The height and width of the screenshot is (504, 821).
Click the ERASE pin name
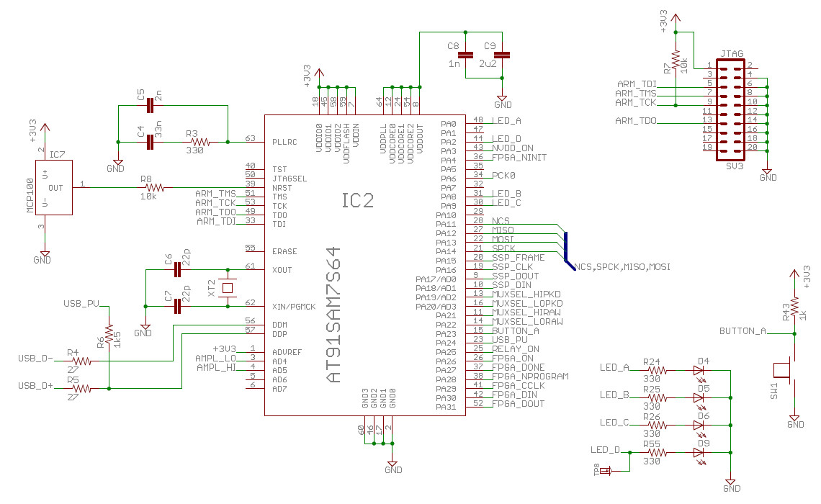point(284,251)
